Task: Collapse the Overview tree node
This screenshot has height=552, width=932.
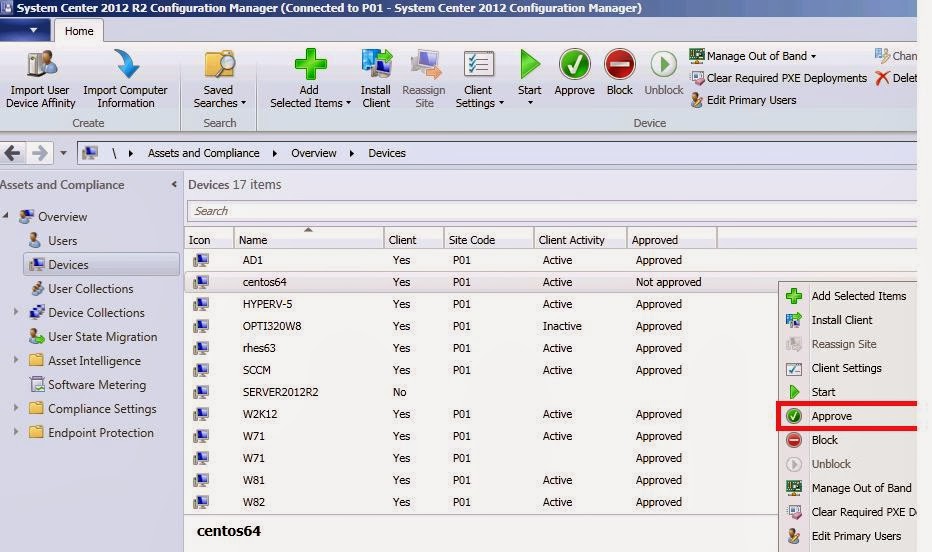Action: click(6, 216)
